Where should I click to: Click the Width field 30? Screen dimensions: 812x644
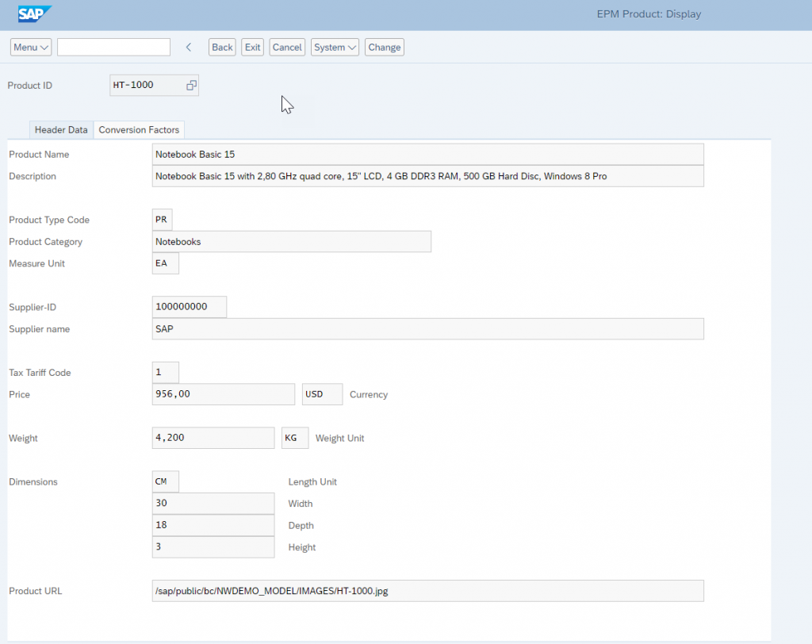pos(213,503)
